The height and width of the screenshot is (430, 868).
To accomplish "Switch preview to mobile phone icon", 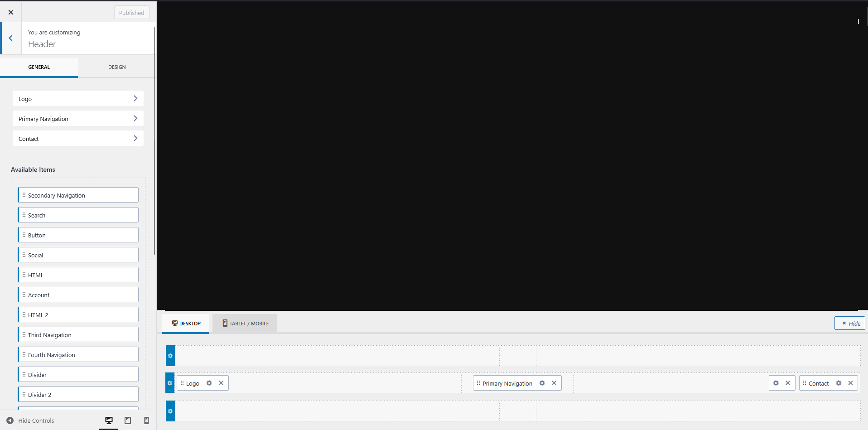I will point(146,420).
